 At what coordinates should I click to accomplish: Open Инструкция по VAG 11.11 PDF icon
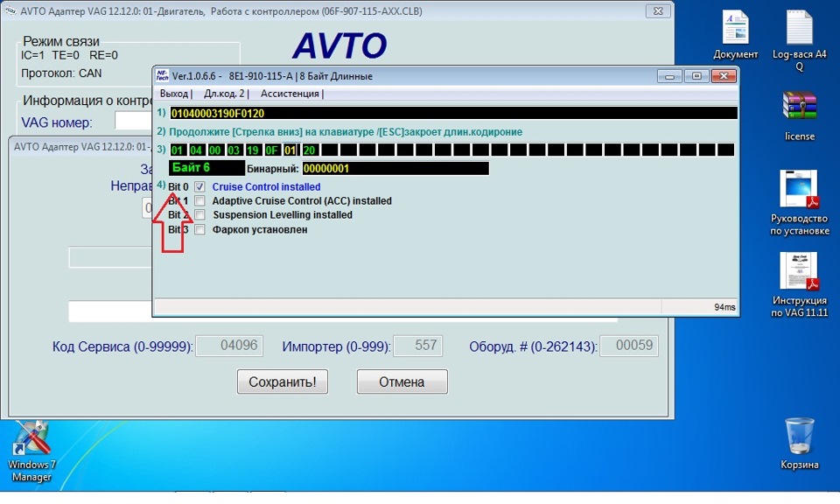(x=799, y=284)
